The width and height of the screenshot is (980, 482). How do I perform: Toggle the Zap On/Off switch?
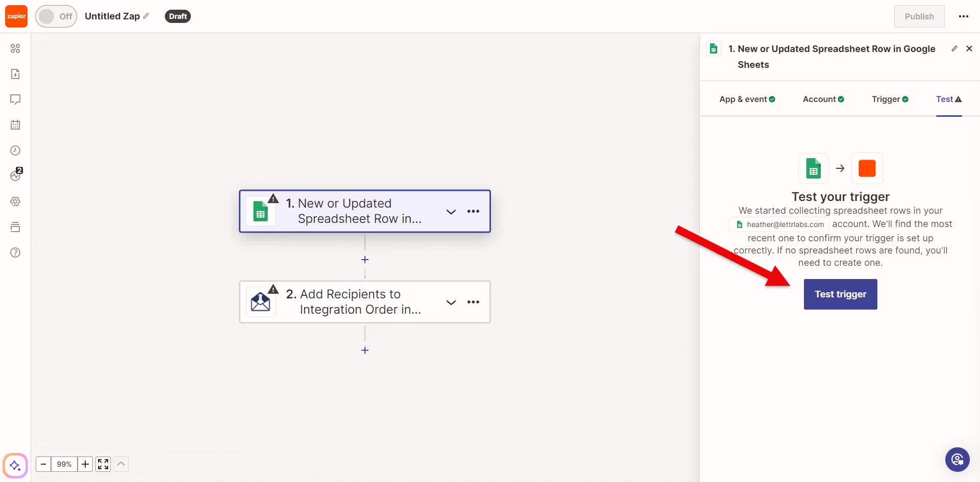tap(56, 16)
